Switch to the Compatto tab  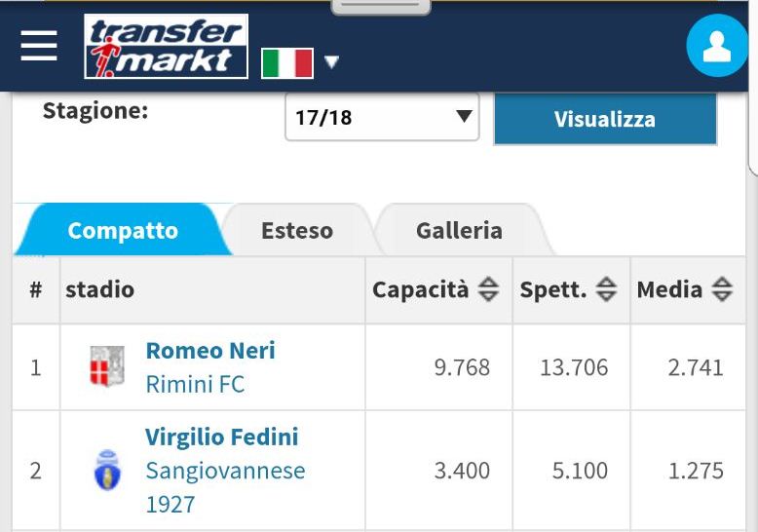coord(123,230)
